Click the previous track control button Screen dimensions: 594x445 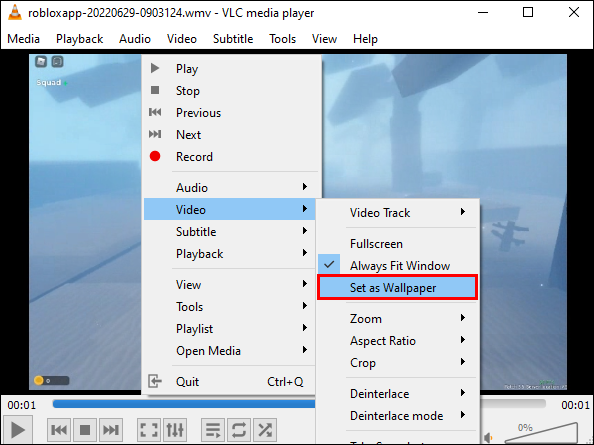click(59, 430)
